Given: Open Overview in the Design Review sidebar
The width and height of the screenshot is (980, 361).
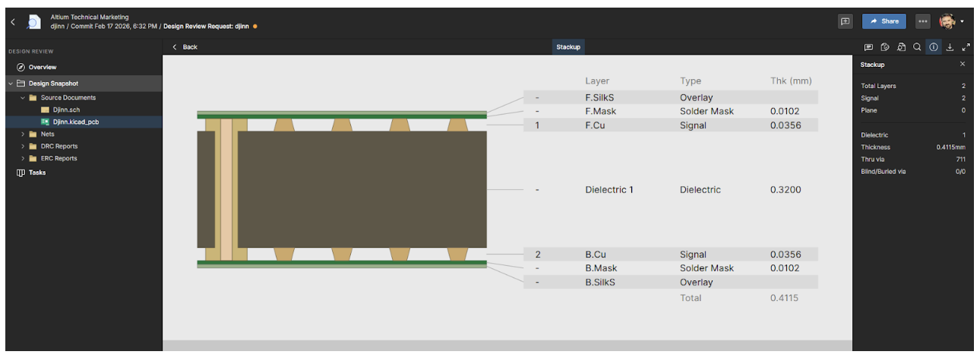Looking at the screenshot, I should (x=42, y=67).
